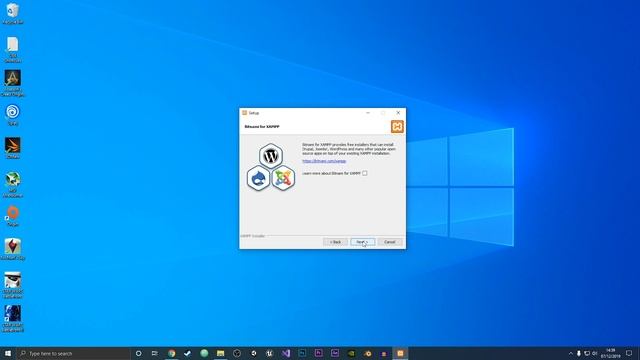Viewport: 640px width, 360px height.
Task: Close the Setup dialog window
Action: pos(398,113)
